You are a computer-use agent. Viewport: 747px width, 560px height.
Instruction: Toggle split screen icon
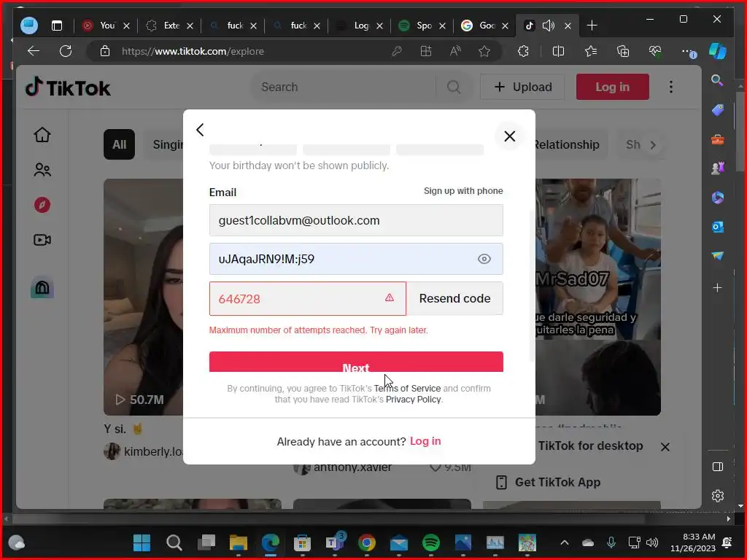(x=558, y=51)
